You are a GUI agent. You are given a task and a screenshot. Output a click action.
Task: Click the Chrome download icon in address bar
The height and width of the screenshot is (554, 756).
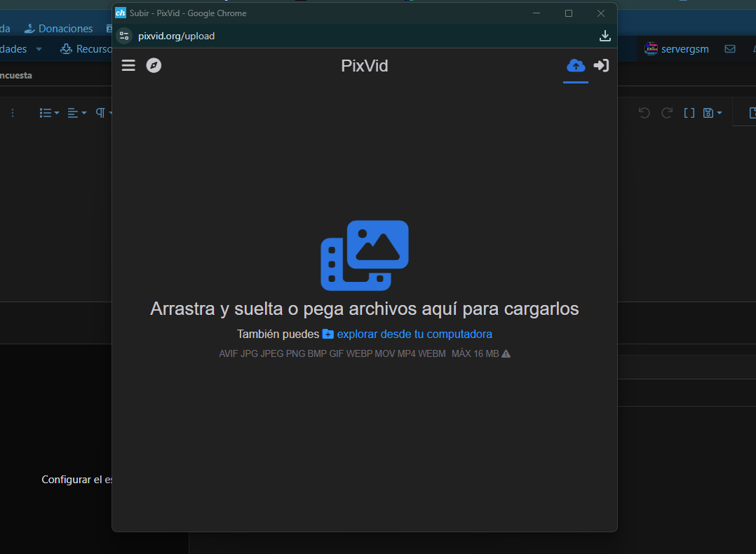point(605,36)
